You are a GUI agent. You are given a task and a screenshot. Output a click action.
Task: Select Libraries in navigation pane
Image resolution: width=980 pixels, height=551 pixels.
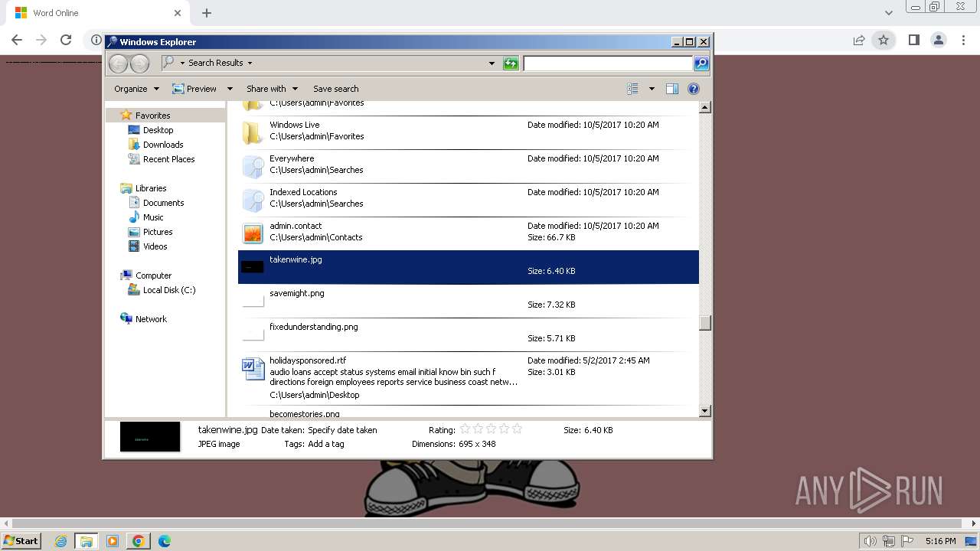[x=151, y=188]
